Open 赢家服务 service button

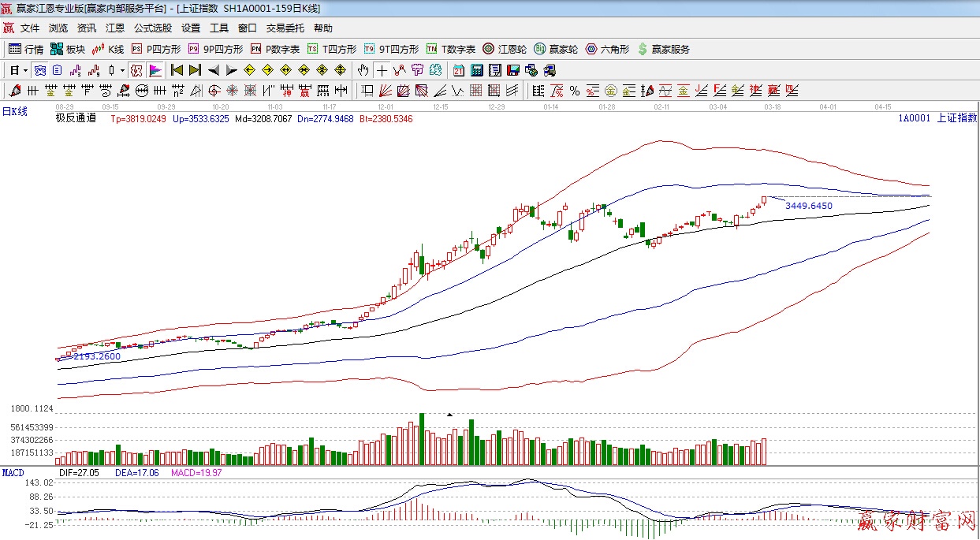click(663, 49)
